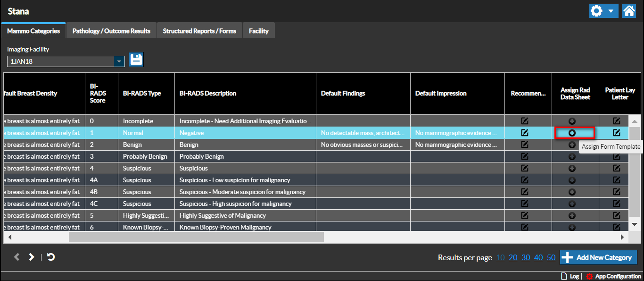
Task: Click the Add New Category button
Action: (598, 257)
